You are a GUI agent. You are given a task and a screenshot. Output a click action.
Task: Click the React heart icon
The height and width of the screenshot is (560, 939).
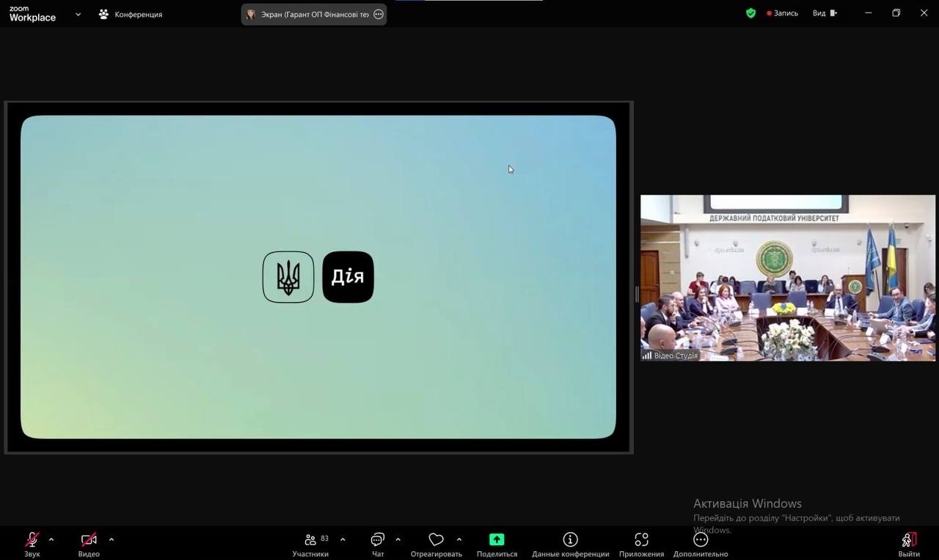tap(436, 544)
